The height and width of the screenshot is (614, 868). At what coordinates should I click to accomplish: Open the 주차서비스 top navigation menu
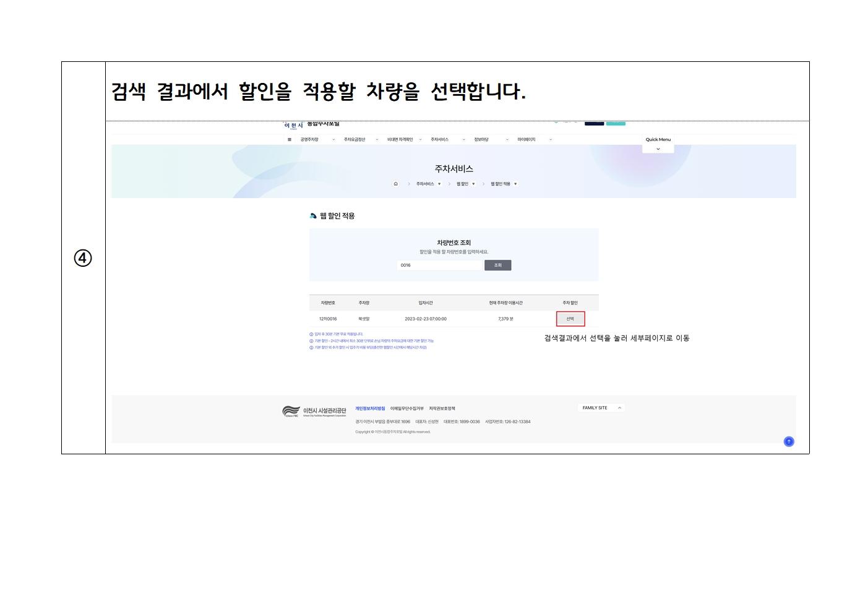[x=448, y=139]
